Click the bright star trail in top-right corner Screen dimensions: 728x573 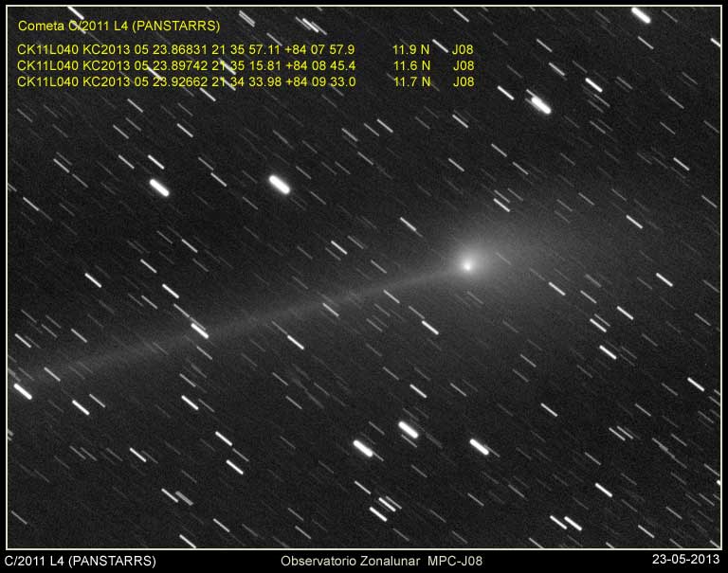[641, 15]
